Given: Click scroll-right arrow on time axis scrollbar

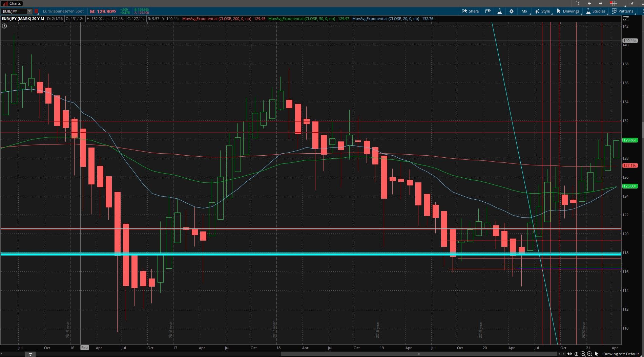Looking at the screenshot, I should click(x=564, y=354).
